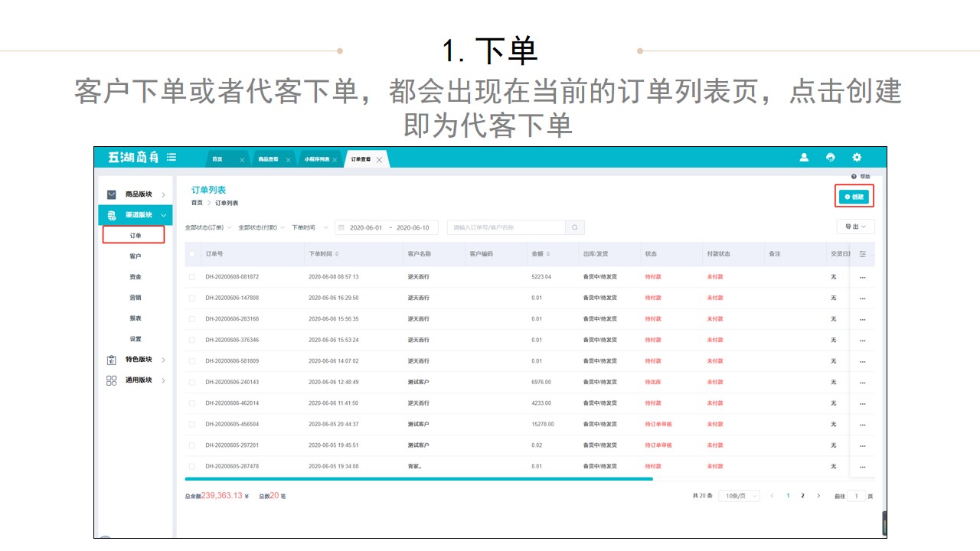Image resolution: width=980 pixels, height=551 pixels.
Task: Close the 商品查看 tab
Action: click(289, 160)
